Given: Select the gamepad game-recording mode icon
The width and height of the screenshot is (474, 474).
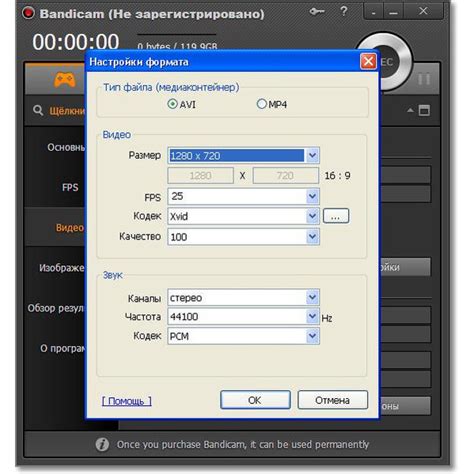Looking at the screenshot, I should pyautogui.click(x=65, y=80).
